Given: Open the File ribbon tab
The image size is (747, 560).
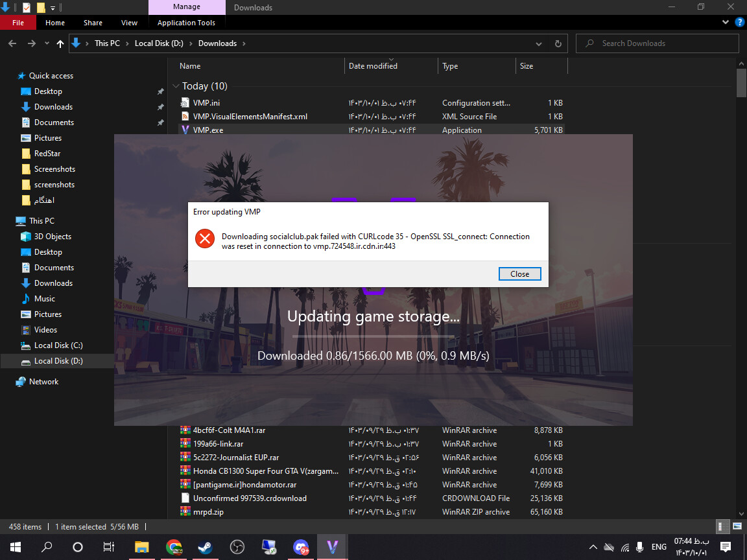Looking at the screenshot, I should pyautogui.click(x=18, y=23).
